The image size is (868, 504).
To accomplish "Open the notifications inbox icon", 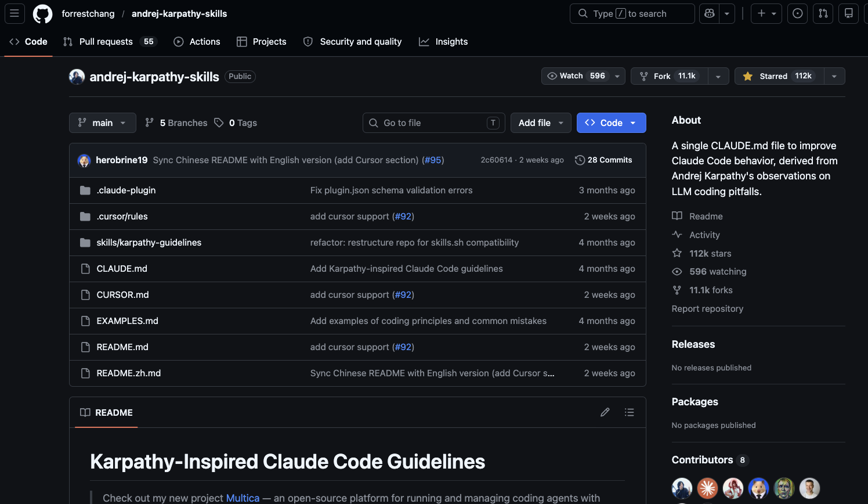I will pyautogui.click(x=849, y=13).
